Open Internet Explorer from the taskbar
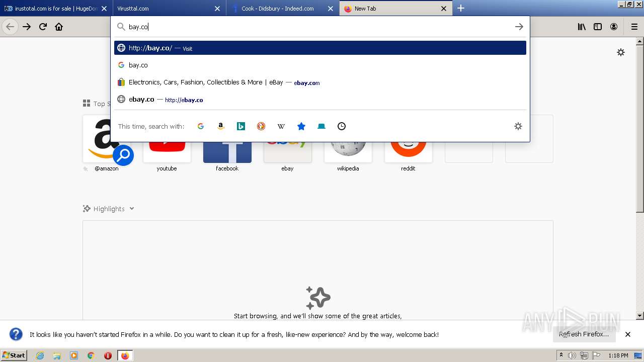This screenshot has width=644, height=362. (x=40, y=355)
